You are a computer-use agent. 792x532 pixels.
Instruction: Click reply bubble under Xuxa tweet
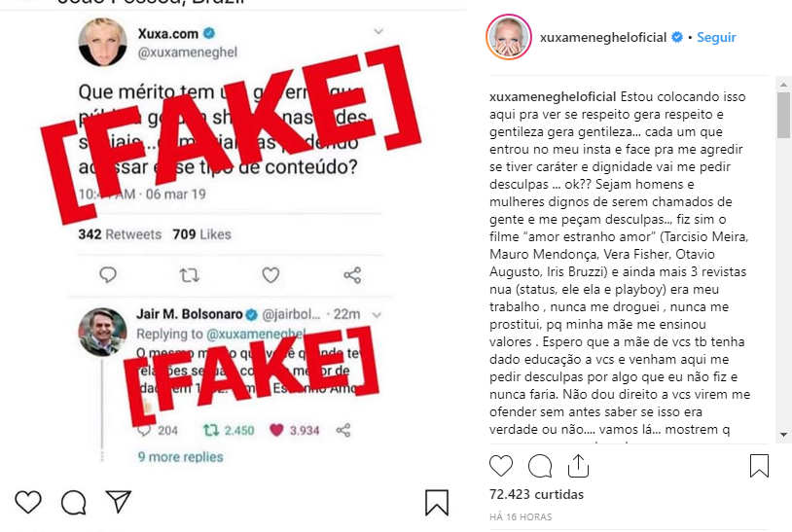tap(108, 275)
